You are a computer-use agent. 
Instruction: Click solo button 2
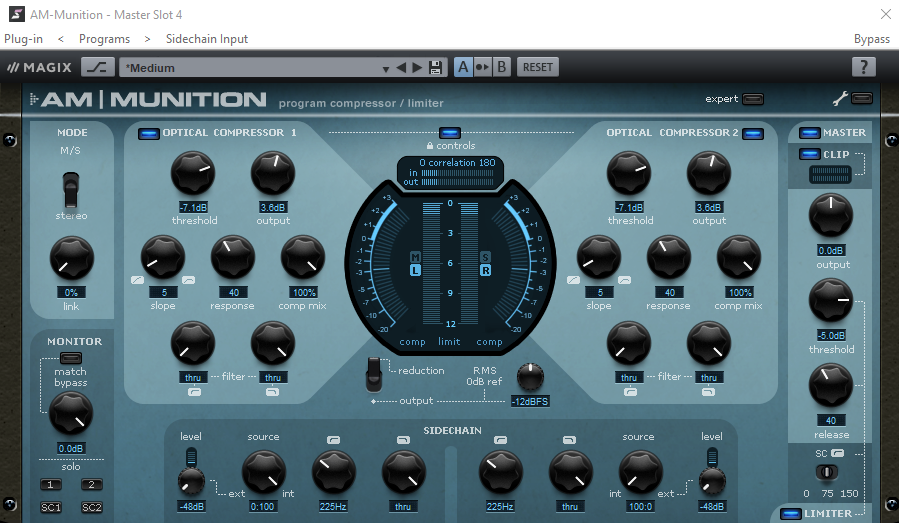pyautogui.click(x=91, y=485)
